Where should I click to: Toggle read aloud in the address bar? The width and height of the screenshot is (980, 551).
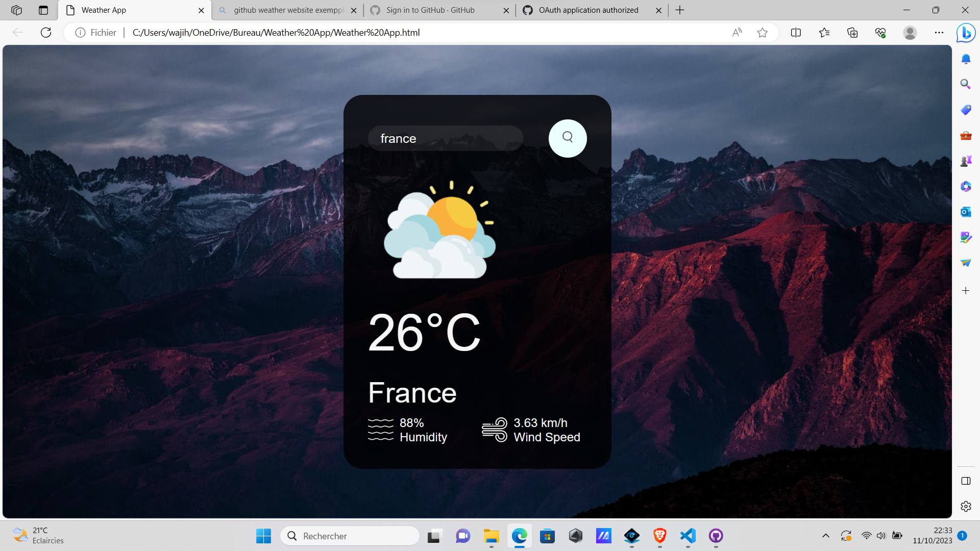click(737, 32)
